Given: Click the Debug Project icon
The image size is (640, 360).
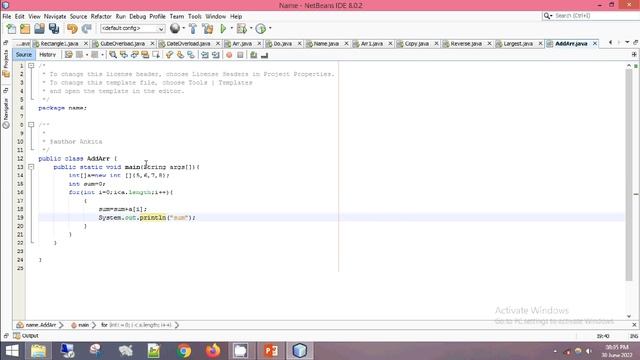Looking at the screenshot, I should click(242, 29).
